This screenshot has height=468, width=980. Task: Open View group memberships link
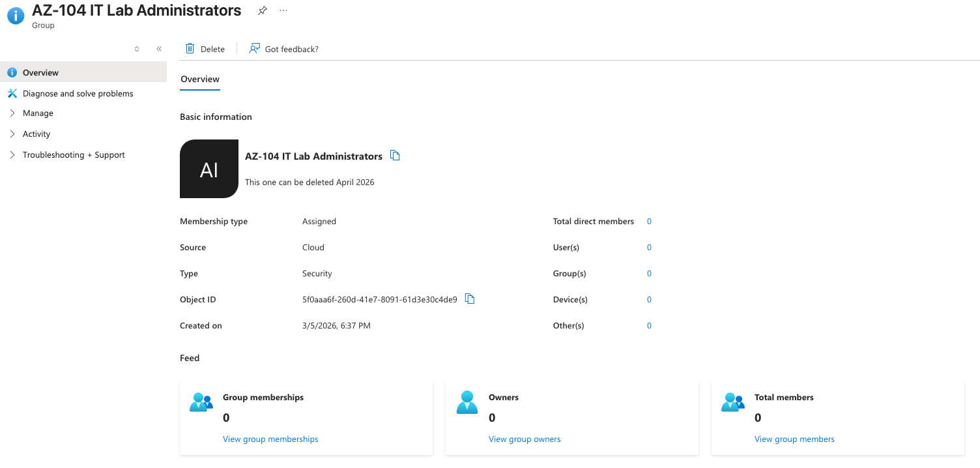pos(270,439)
